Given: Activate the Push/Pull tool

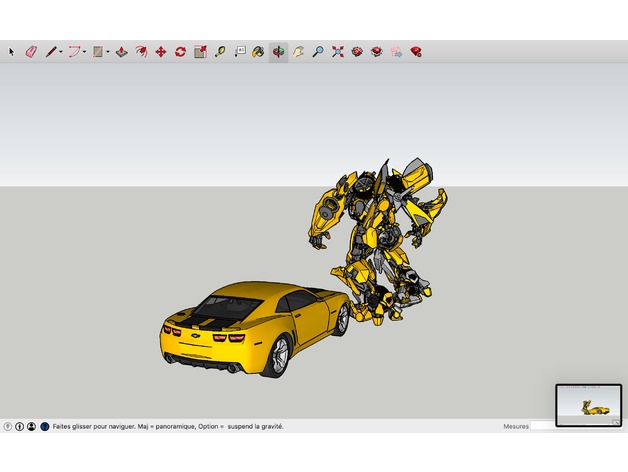Looking at the screenshot, I should point(121,52).
